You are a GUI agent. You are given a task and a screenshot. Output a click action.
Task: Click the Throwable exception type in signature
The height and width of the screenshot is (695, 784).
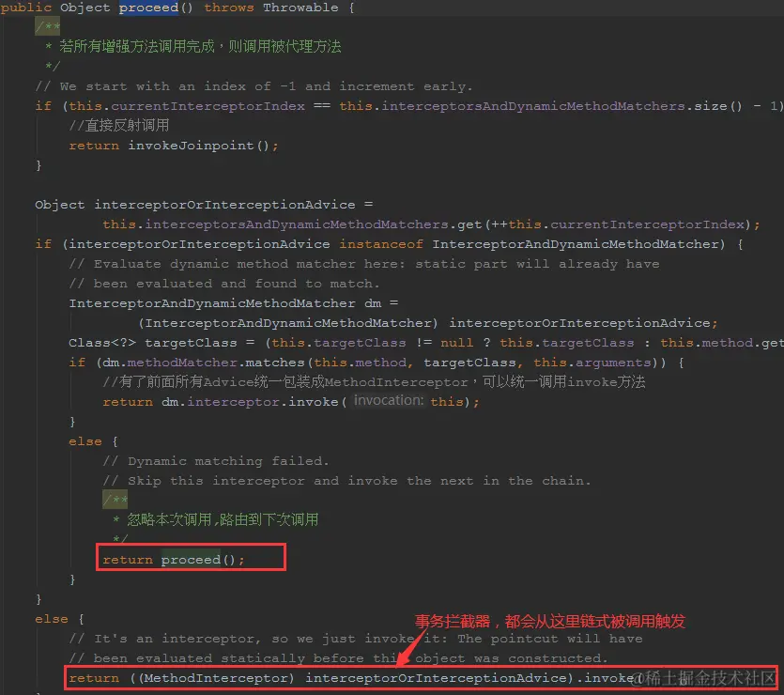point(300,8)
